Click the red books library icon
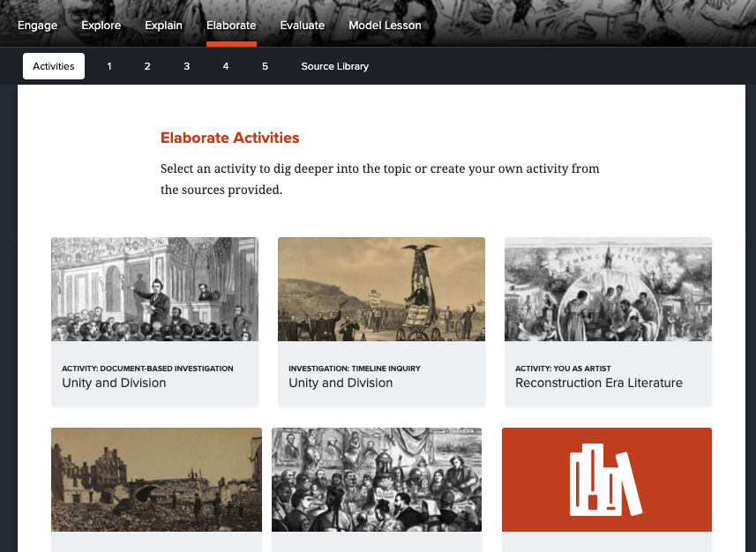Screen dimensions: 756x552 (607, 480)
